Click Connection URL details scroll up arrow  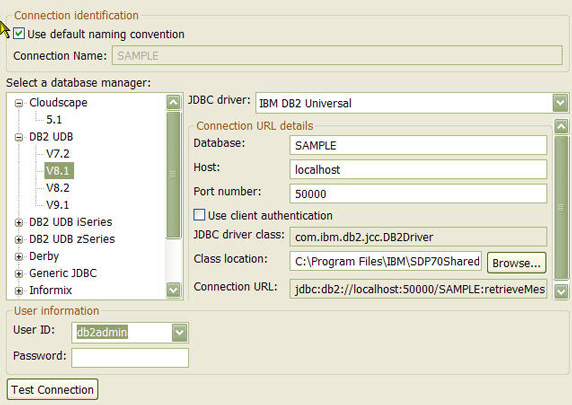pyautogui.click(x=561, y=127)
